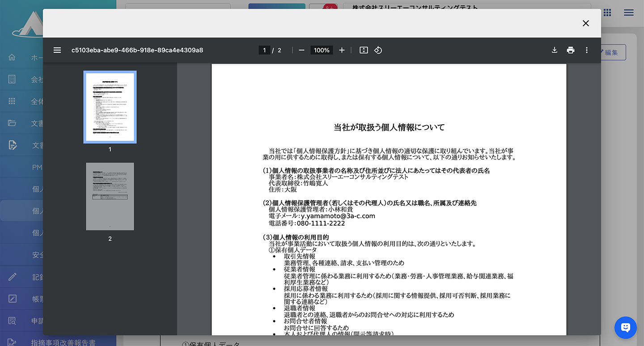
Task: Close the PDF preview dialog
Action: [x=585, y=23]
